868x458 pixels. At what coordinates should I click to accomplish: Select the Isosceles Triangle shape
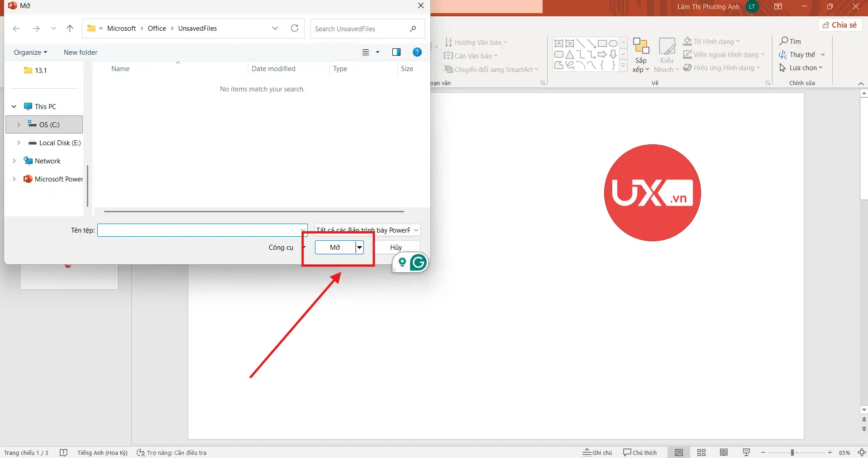point(570,54)
